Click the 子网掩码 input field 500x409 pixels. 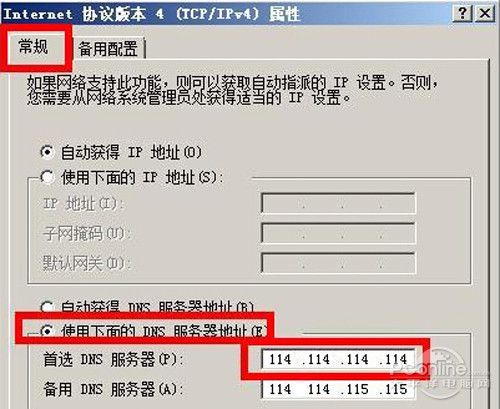tap(338, 233)
